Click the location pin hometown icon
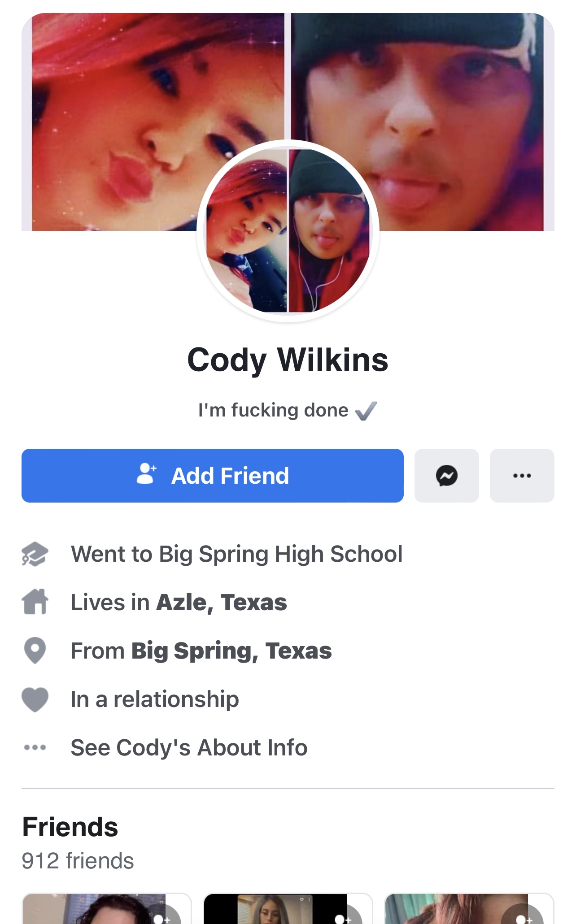This screenshot has width=576, height=924. tap(35, 650)
